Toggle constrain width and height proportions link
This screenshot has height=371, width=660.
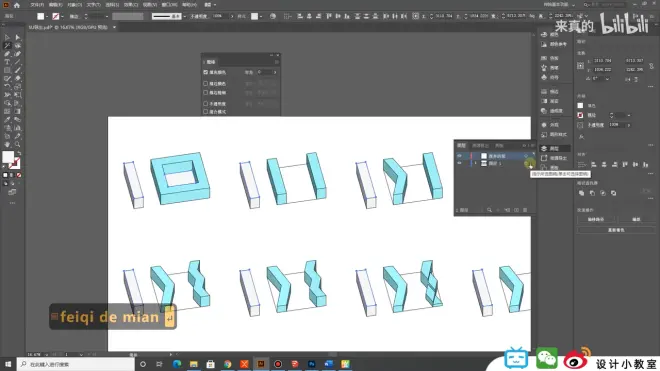(651, 66)
